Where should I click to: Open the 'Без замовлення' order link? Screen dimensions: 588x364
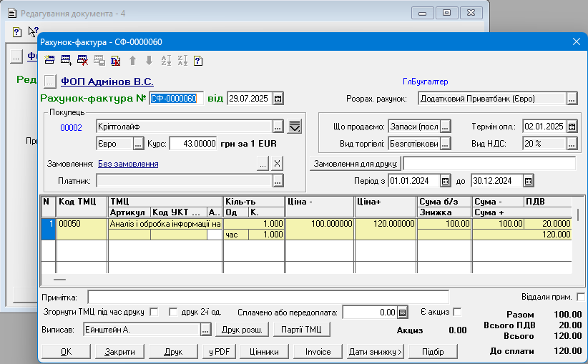(128, 164)
